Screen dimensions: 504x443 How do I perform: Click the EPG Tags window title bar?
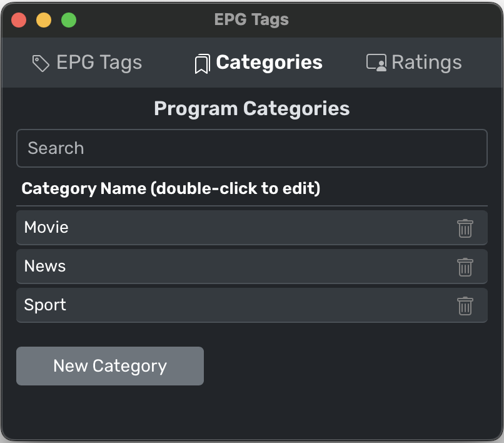pyautogui.click(x=251, y=19)
